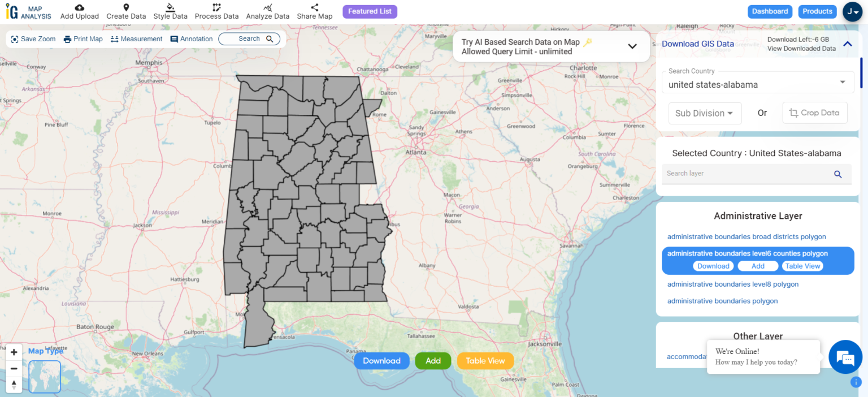Screen dimensions: 868x397
Task: Click the Process Data icon
Action: (x=216, y=11)
